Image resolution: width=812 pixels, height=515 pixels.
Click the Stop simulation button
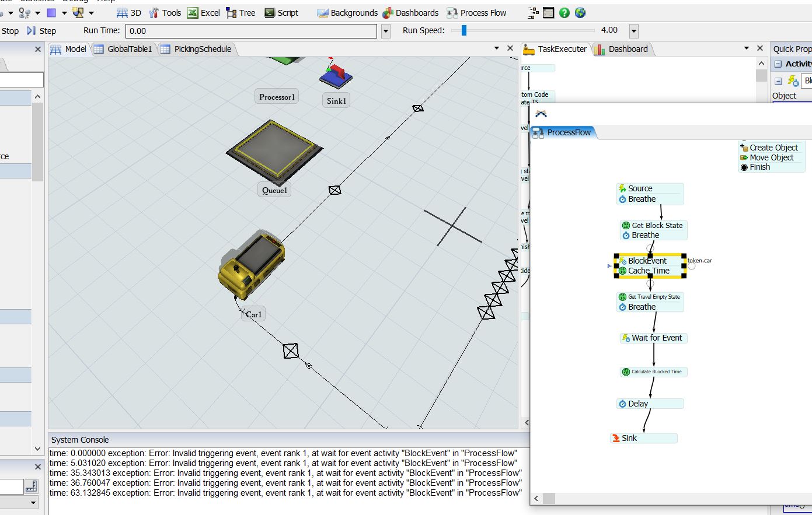(x=10, y=31)
